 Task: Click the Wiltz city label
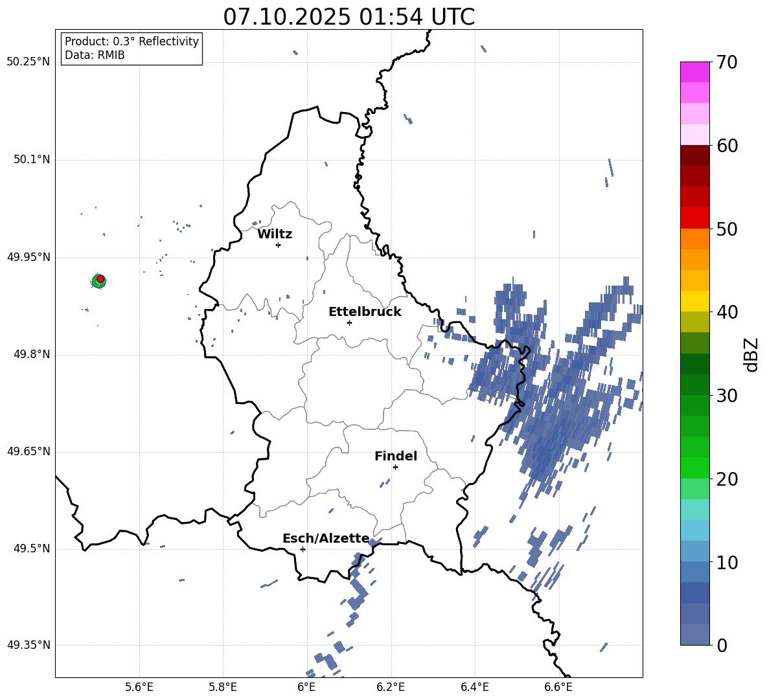click(x=275, y=234)
